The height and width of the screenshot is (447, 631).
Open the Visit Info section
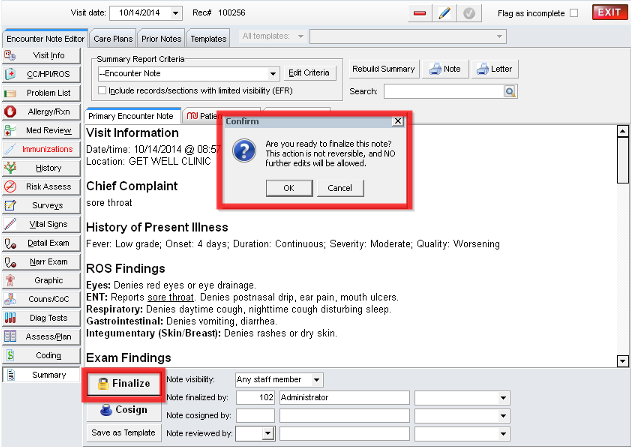41,56
